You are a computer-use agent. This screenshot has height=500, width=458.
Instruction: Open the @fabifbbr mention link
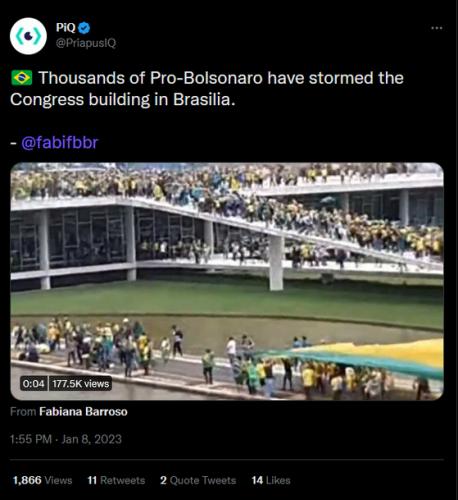pyautogui.click(x=60, y=143)
